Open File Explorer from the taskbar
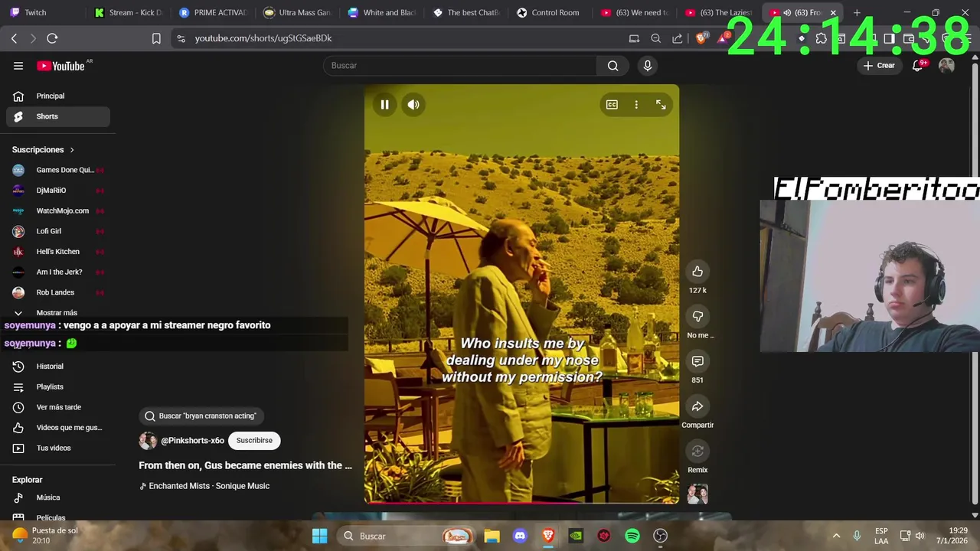 click(492, 536)
